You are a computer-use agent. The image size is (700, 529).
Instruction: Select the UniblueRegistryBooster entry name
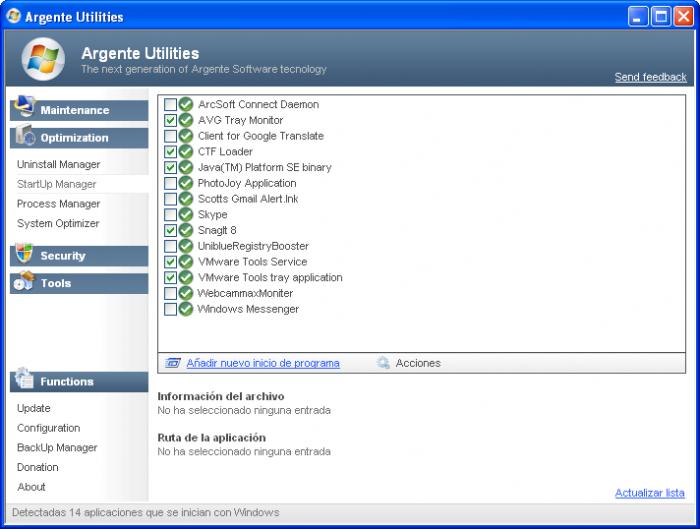253,246
